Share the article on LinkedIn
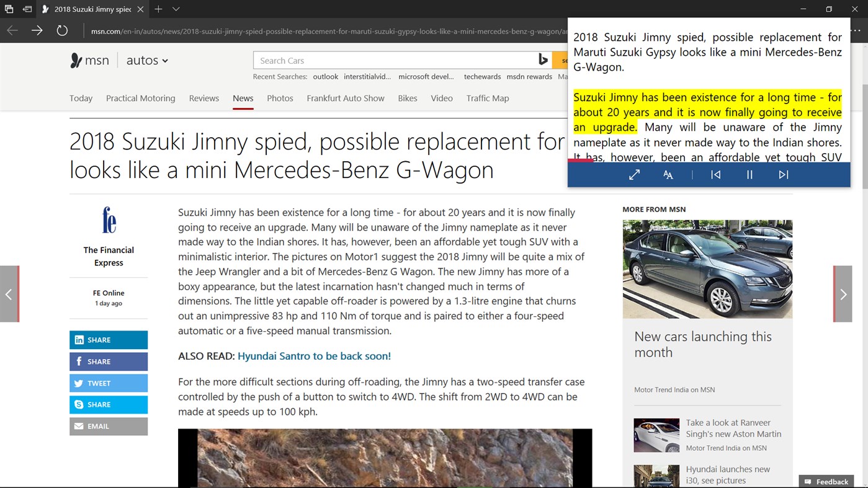 (109, 340)
